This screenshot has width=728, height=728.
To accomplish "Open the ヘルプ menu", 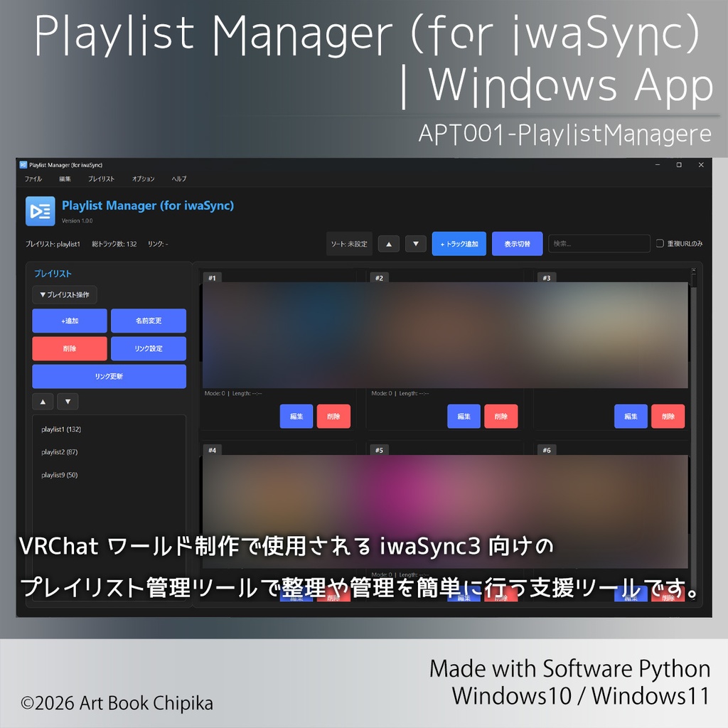I will (178, 179).
